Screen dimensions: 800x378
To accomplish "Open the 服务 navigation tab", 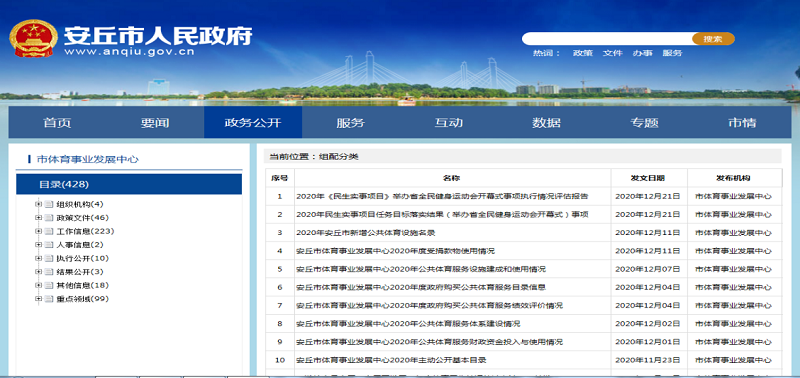I will pyautogui.click(x=351, y=122).
